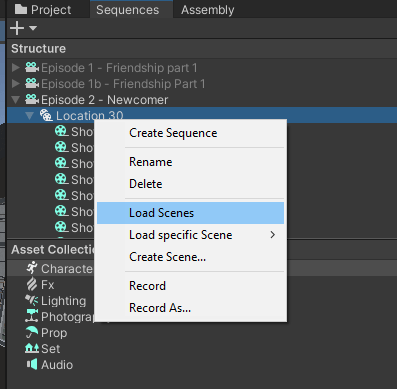The width and height of the screenshot is (397, 389).
Task: Collapse Episode 2 - Newcomer
Action: [x=15, y=99]
